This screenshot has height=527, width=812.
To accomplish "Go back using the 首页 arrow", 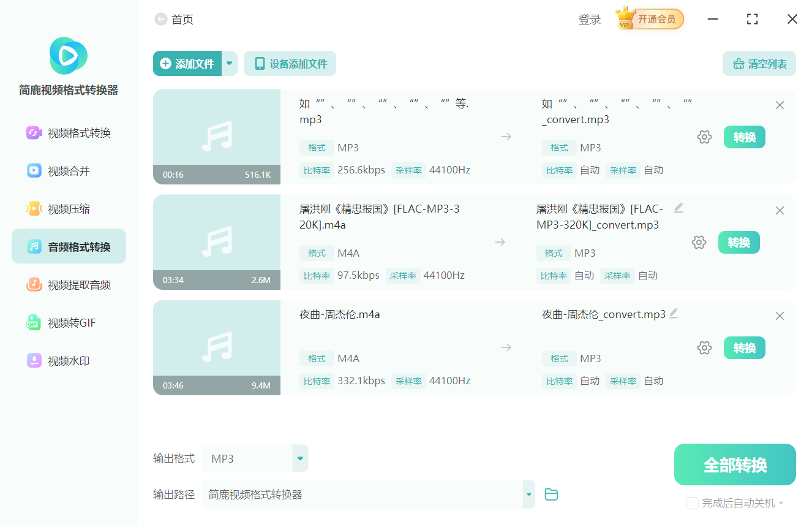I will 161,20.
